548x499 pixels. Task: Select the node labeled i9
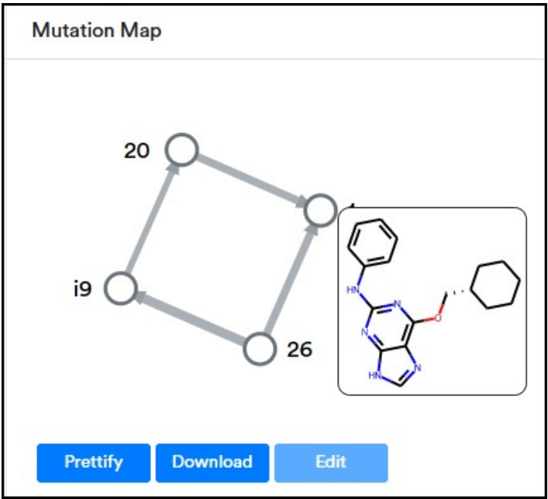pos(121,288)
